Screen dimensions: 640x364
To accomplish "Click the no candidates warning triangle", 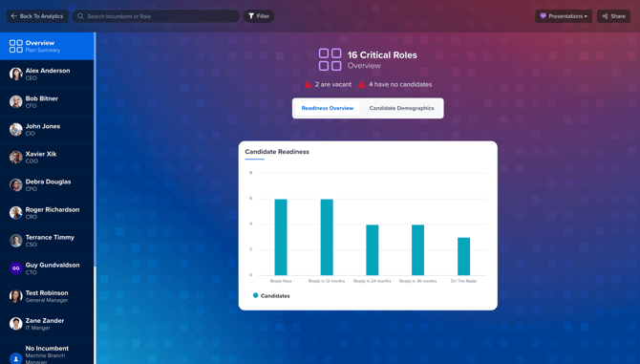I will [x=362, y=84].
